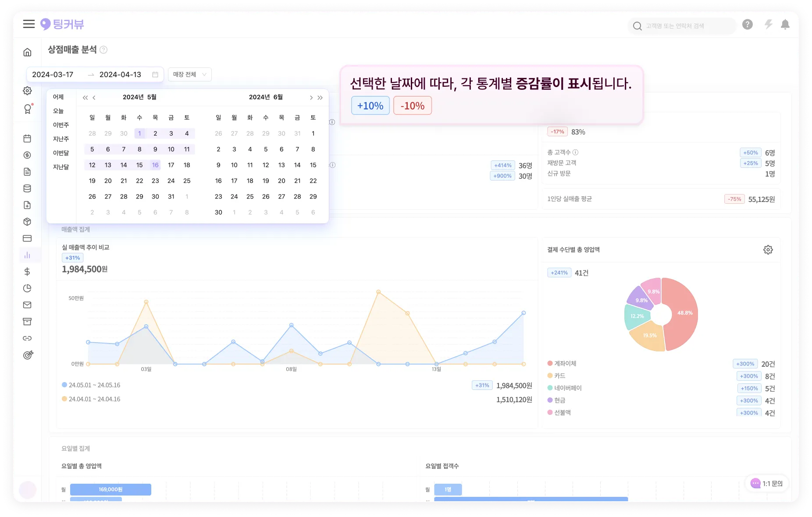Viewport: 812px width, 517px height.
Task: Toggle the 24.05.01 ~ 24.05.16 chart series
Action: coord(91,385)
